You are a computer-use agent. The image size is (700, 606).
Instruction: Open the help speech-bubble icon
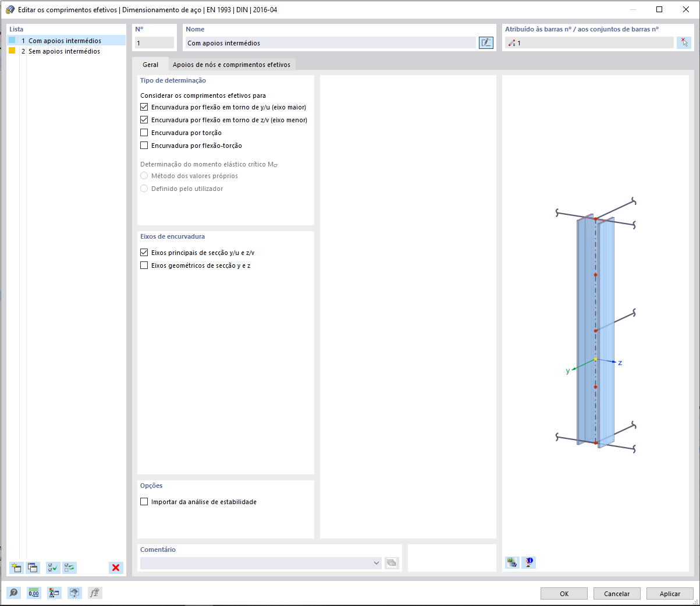pos(14,593)
